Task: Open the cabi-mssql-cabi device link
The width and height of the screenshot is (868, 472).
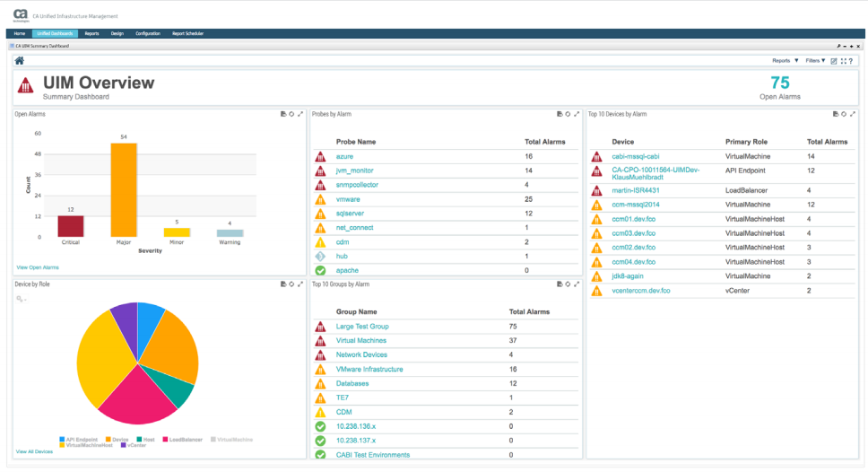Action: coord(636,157)
